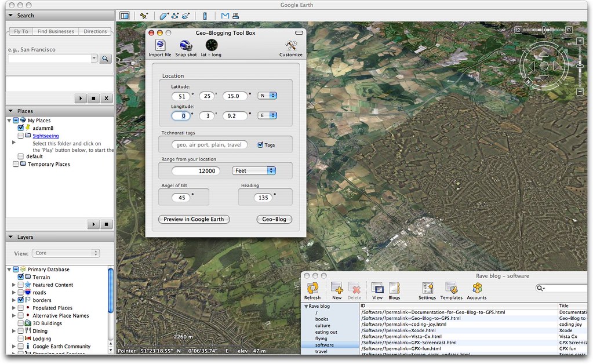Image resolution: width=593 pixels, height=364 pixels.
Task: Click Preview in Google Earth button
Action: (x=194, y=219)
